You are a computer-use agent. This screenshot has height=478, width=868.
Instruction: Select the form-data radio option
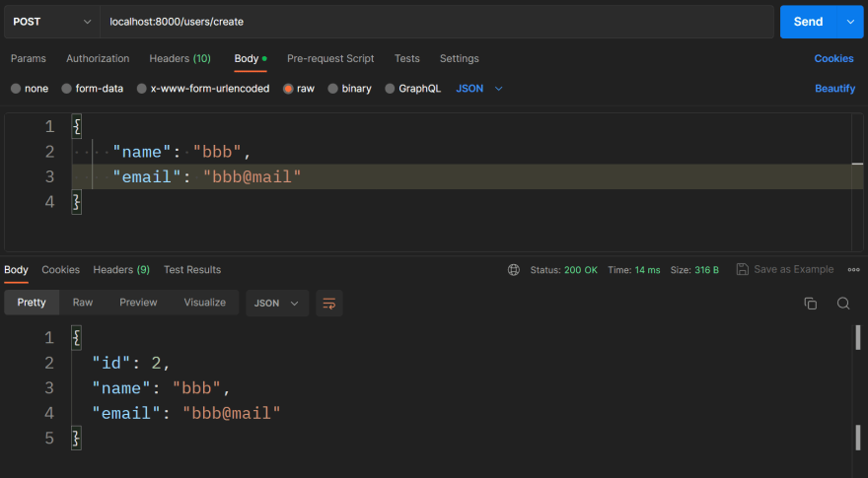click(x=66, y=89)
